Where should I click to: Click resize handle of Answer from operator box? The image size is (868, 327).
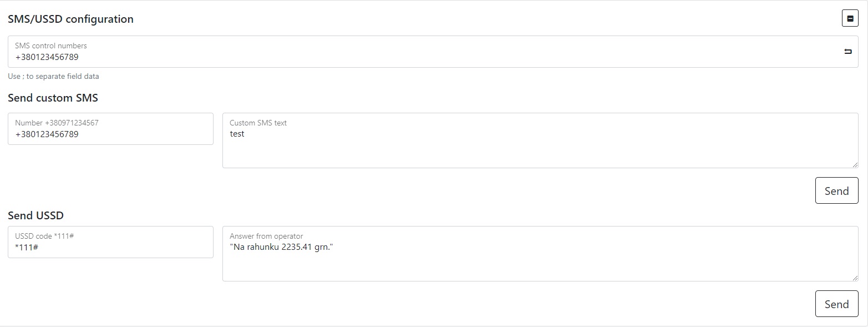coord(855,278)
